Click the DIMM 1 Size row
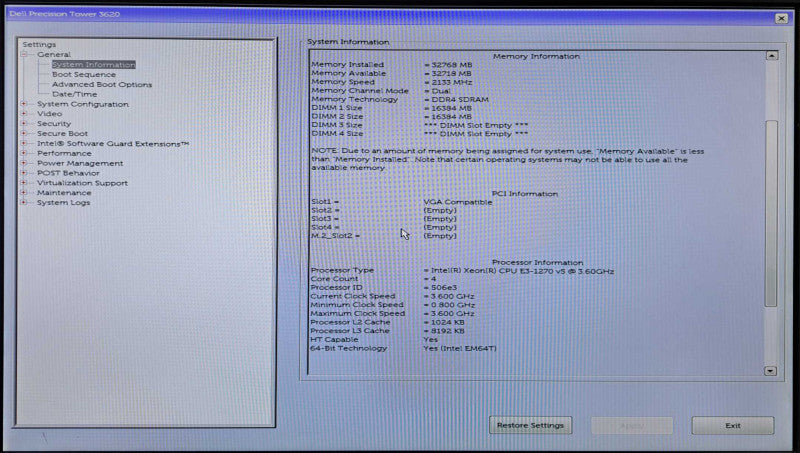 [x=391, y=108]
